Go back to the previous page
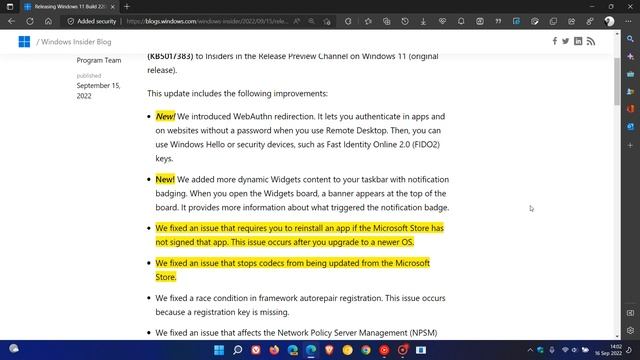Viewport: 640px width, 360px height. (11, 21)
